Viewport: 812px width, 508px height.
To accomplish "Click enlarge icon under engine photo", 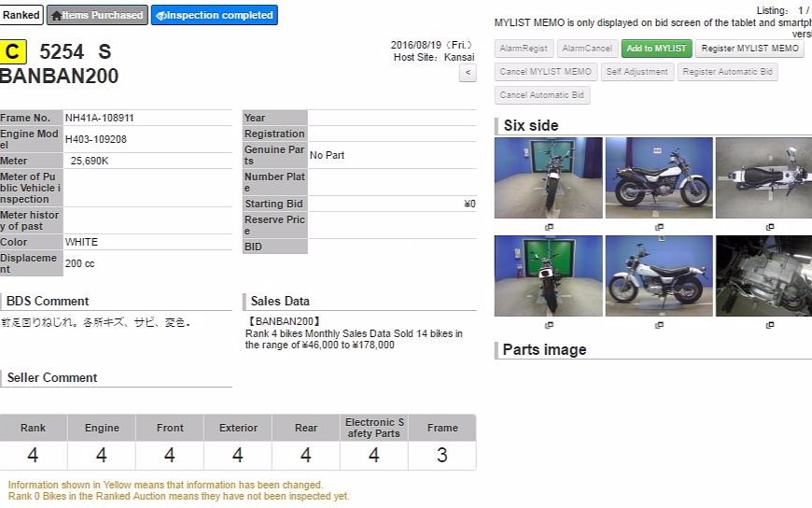I will tap(770, 325).
